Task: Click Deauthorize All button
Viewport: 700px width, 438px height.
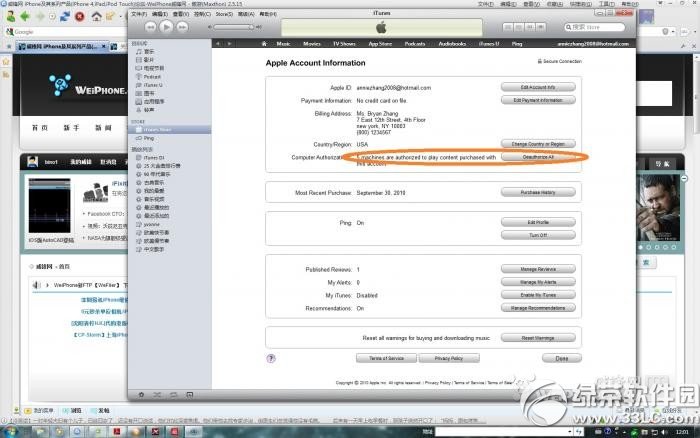Action: [538, 157]
